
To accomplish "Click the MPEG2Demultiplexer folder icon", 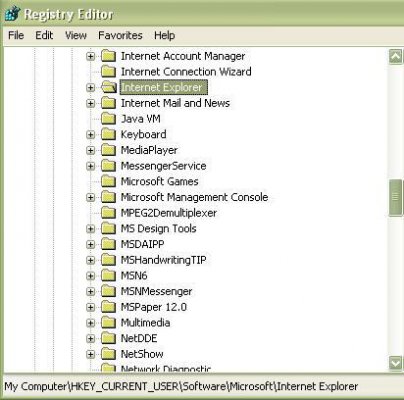I will click(108, 213).
